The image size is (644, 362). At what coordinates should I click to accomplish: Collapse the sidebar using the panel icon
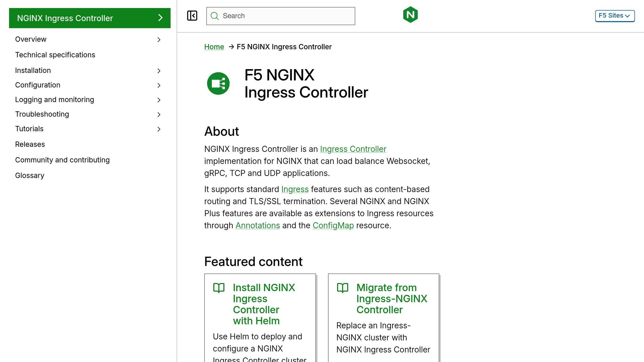(192, 15)
